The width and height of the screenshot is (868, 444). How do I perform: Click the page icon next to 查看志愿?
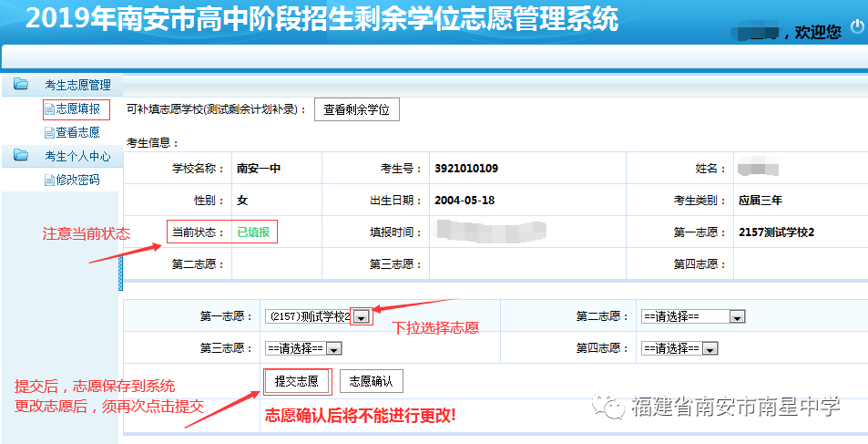(50, 133)
